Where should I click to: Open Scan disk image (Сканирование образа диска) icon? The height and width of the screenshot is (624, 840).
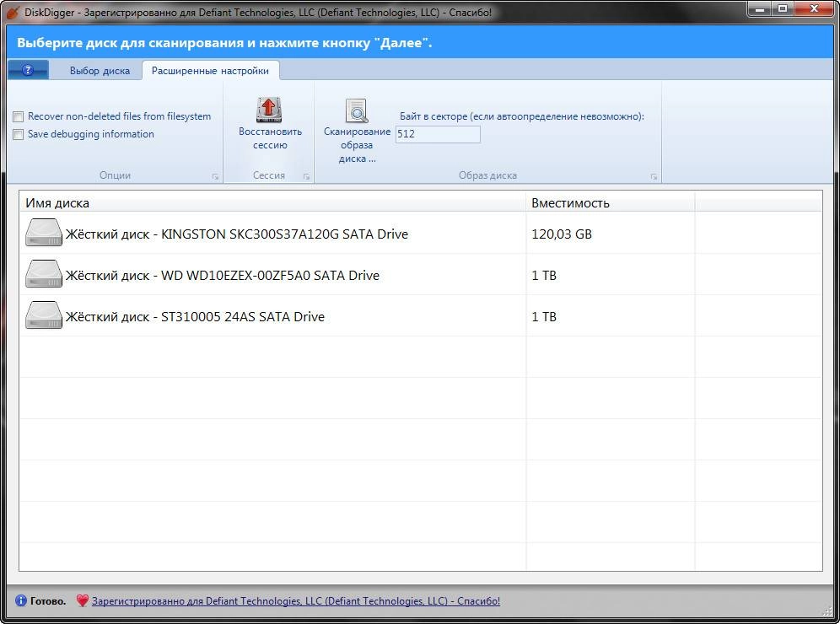[x=356, y=110]
